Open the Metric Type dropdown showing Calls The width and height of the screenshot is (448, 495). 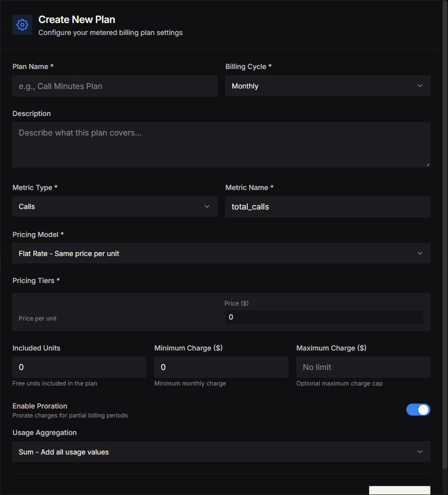click(x=115, y=206)
